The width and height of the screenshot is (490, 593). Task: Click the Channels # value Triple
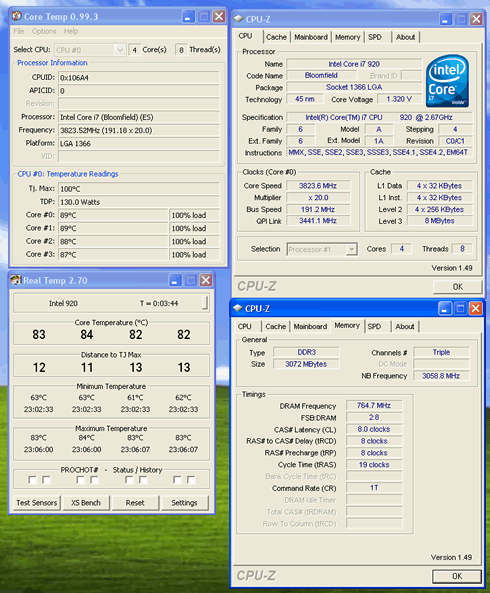coord(441,352)
